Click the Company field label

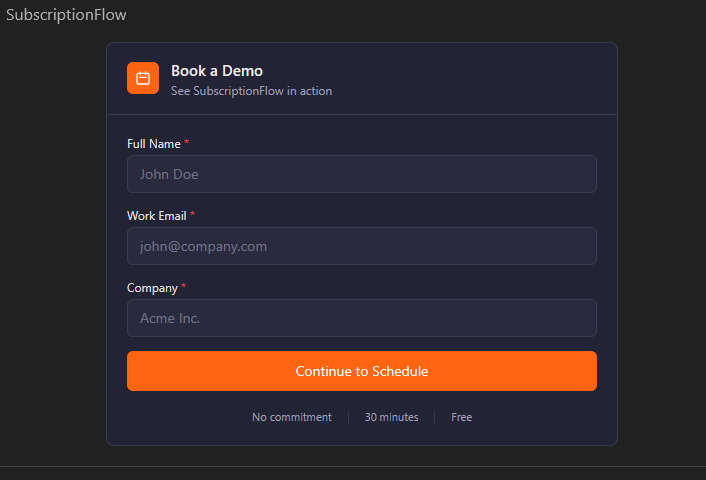coord(152,288)
